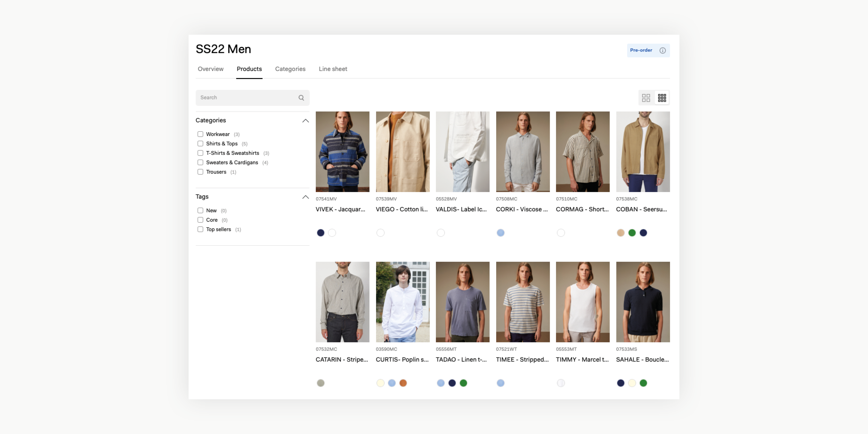
Task: Open SAHALE - Boucle product title
Action: 642,360
